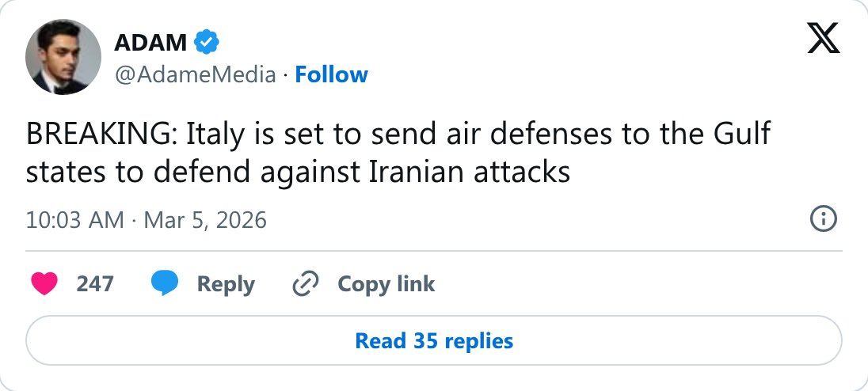Click the X logo icon

(823, 38)
